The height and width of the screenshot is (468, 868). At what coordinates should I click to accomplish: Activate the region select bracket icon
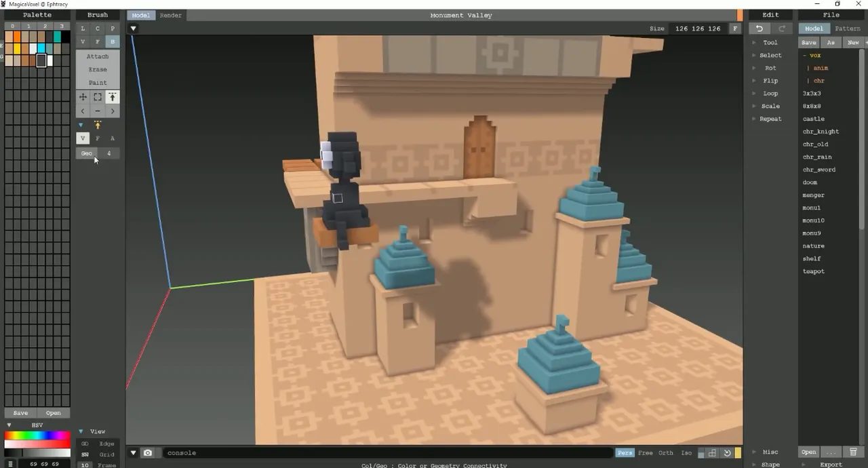click(x=98, y=97)
